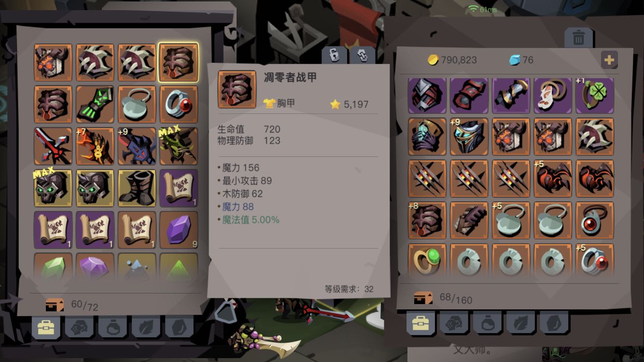The width and height of the screenshot is (644, 362).
Task: Click the trash can delete icon
Action: point(578,38)
